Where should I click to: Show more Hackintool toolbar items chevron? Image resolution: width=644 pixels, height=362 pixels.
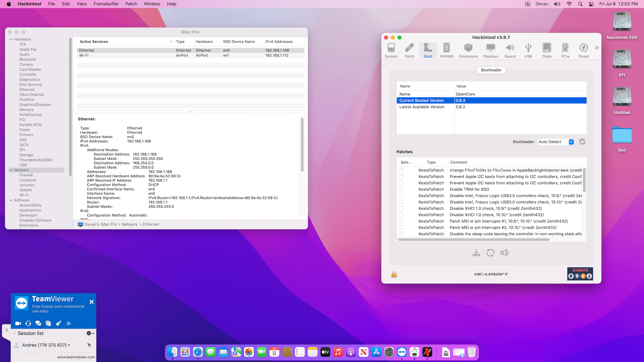597,48
